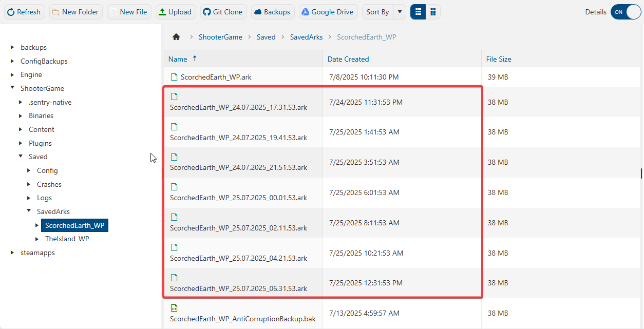Toggle the Details switch off

pos(626,12)
